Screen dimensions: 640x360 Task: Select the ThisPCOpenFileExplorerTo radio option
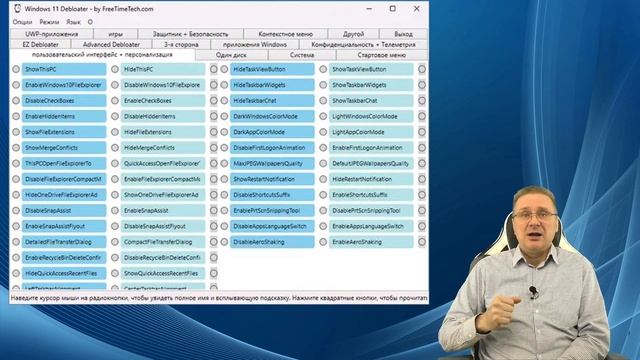tap(16, 164)
